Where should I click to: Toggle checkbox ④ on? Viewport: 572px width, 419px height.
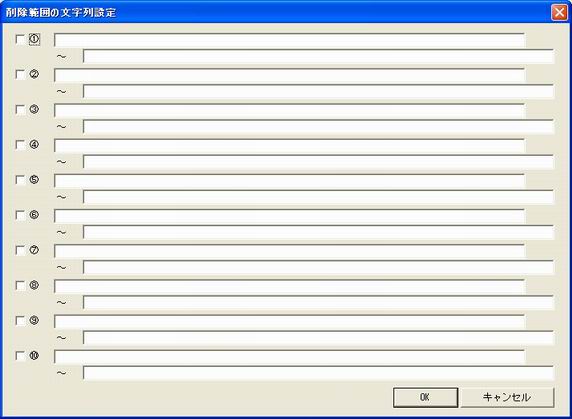tap(20, 145)
